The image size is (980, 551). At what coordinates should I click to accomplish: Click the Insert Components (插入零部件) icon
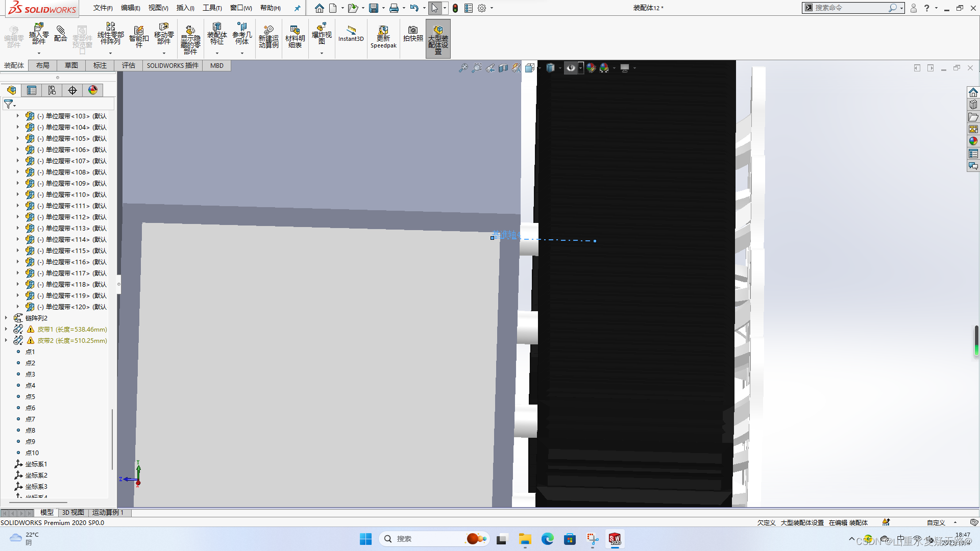(39, 34)
